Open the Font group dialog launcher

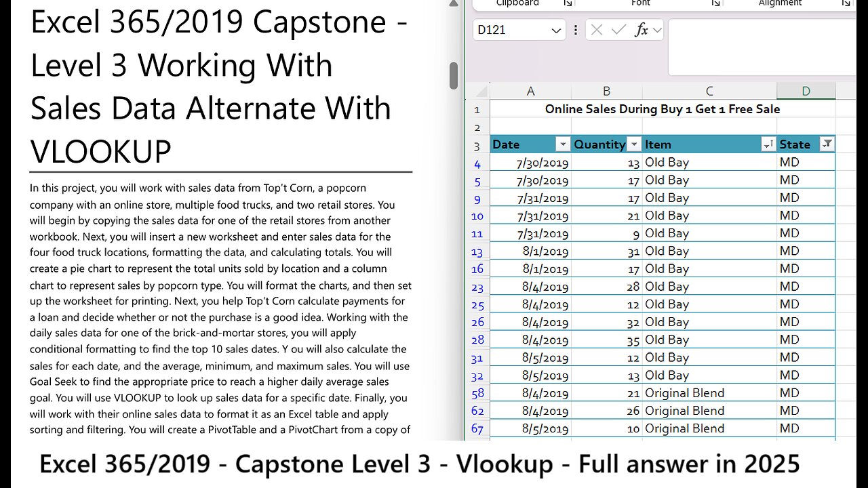point(715,3)
